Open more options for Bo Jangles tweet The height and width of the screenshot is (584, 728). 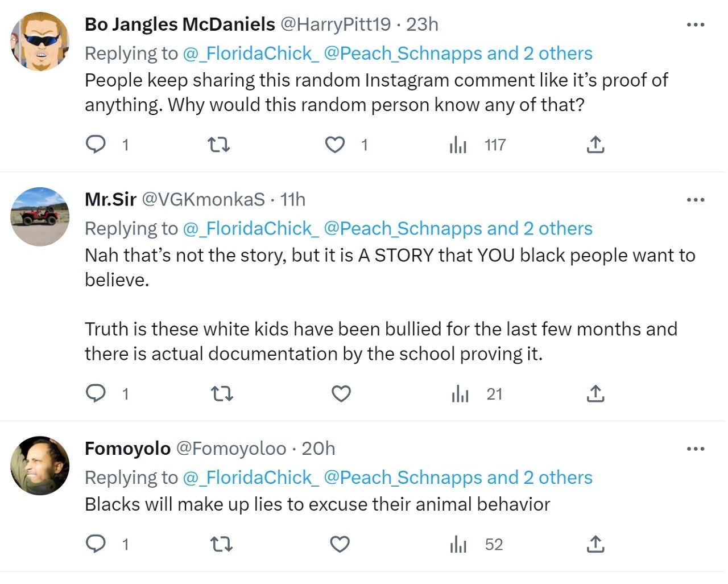click(x=696, y=24)
